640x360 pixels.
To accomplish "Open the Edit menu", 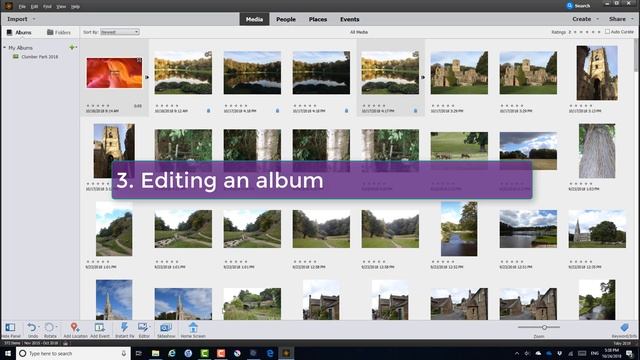I will tap(35, 7).
